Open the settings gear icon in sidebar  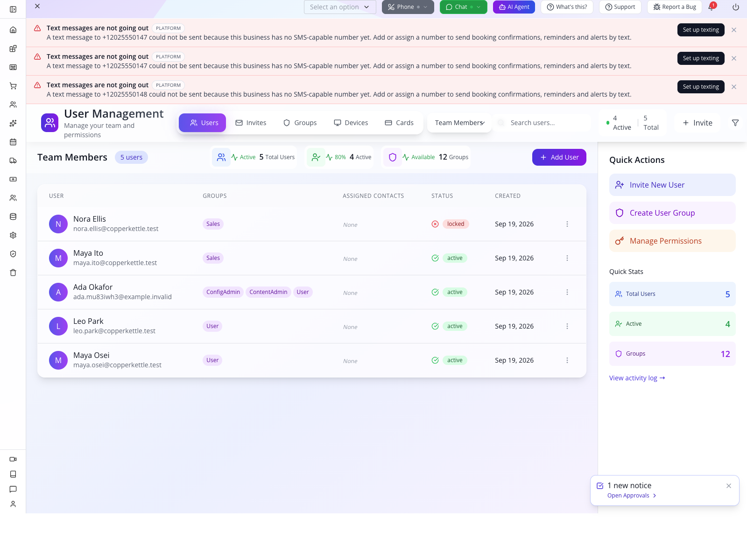click(13, 235)
